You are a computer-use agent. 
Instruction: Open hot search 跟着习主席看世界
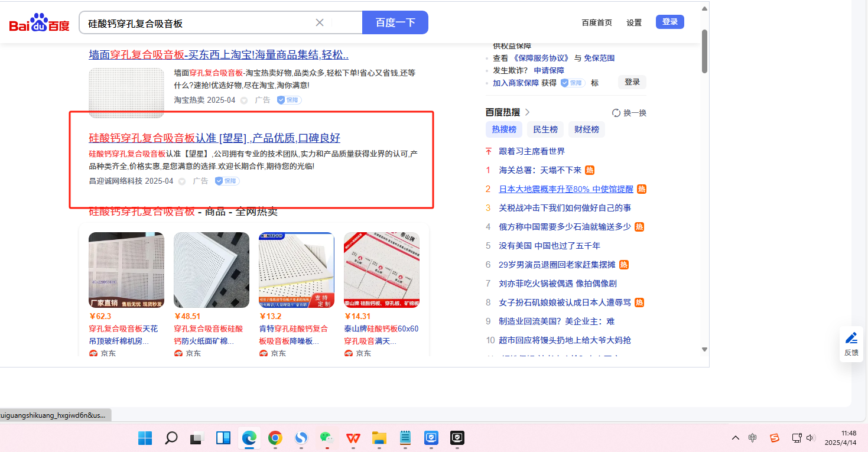pos(532,151)
